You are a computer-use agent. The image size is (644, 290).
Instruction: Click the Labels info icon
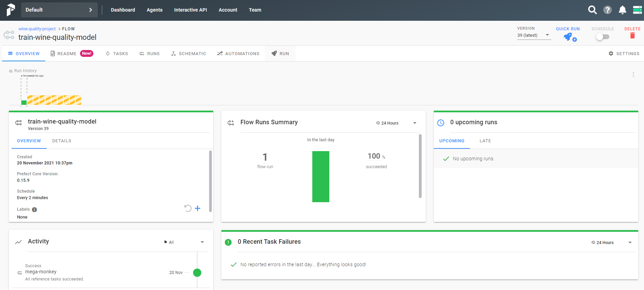click(x=34, y=210)
